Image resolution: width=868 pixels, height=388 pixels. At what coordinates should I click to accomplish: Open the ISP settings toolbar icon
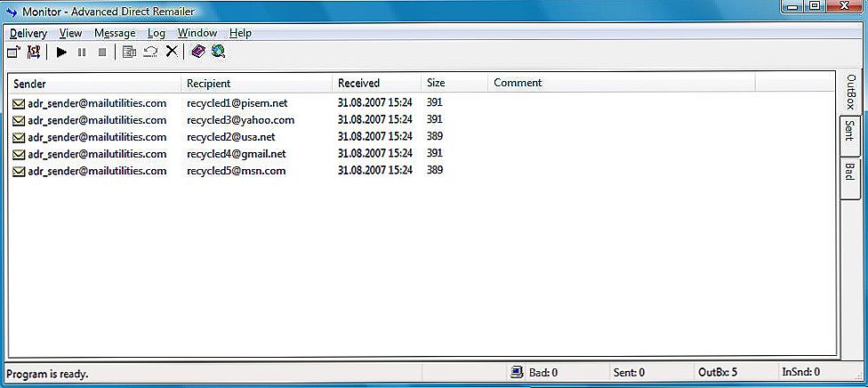click(34, 53)
